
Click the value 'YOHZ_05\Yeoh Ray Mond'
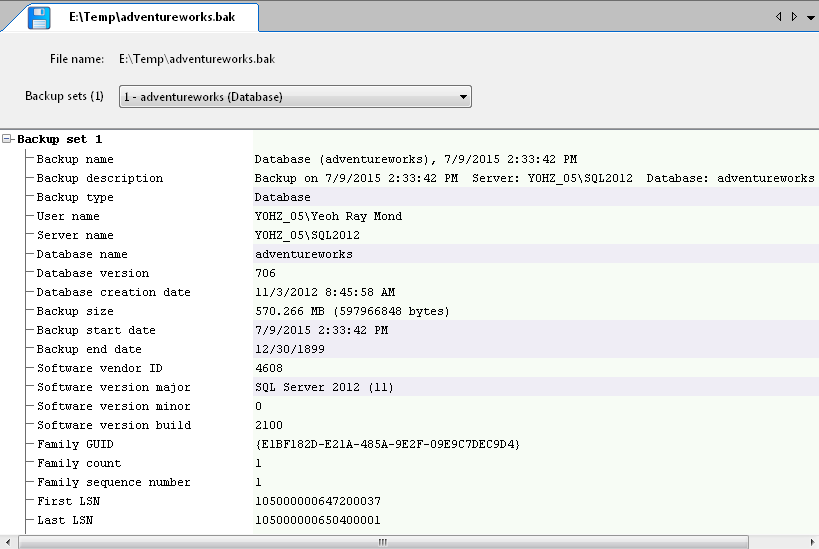click(328, 216)
